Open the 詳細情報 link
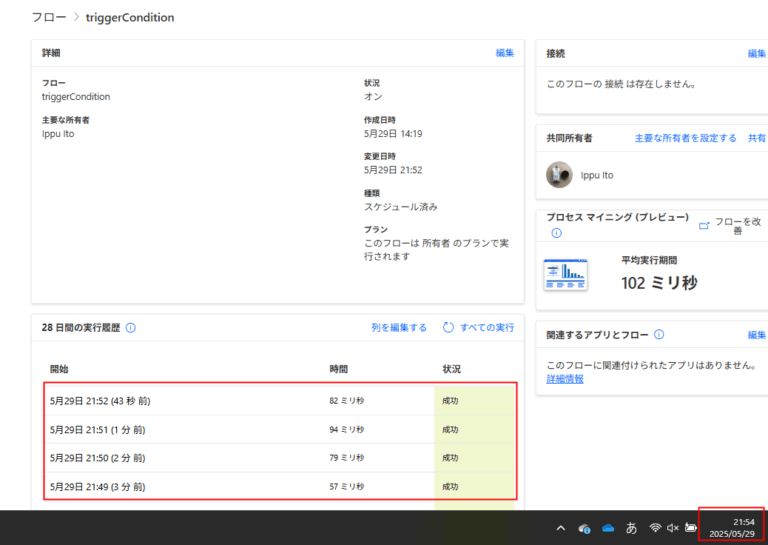Screen dimensions: 768x545 pyautogui.click(x=565, y=379)
